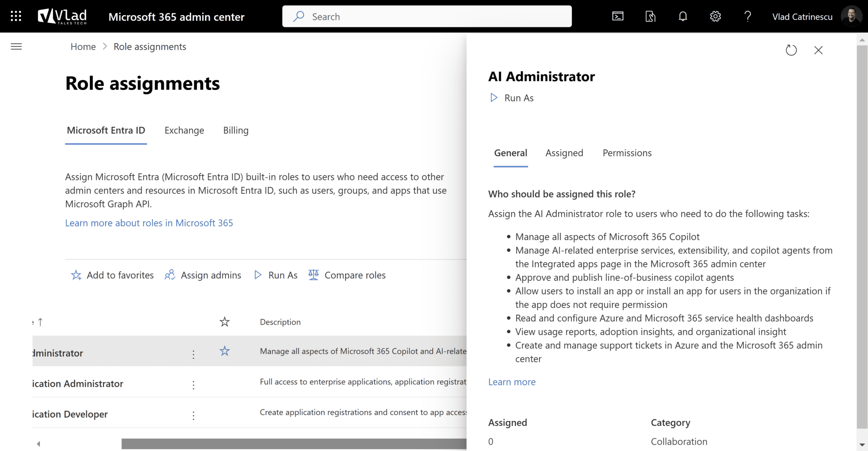The image size is (868, 451).
Task: Open the kebab menu for Application Administrator
Action: [193, 384]
